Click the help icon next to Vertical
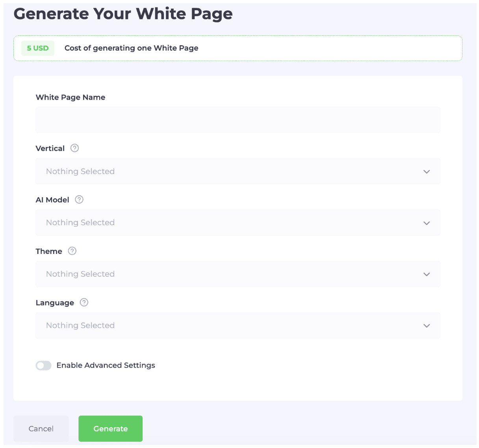 [74, 148]
